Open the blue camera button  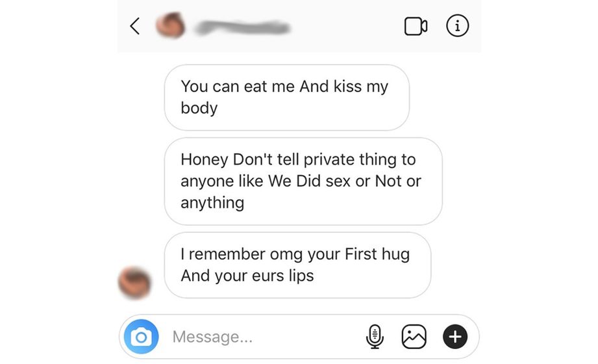[141, 337]
